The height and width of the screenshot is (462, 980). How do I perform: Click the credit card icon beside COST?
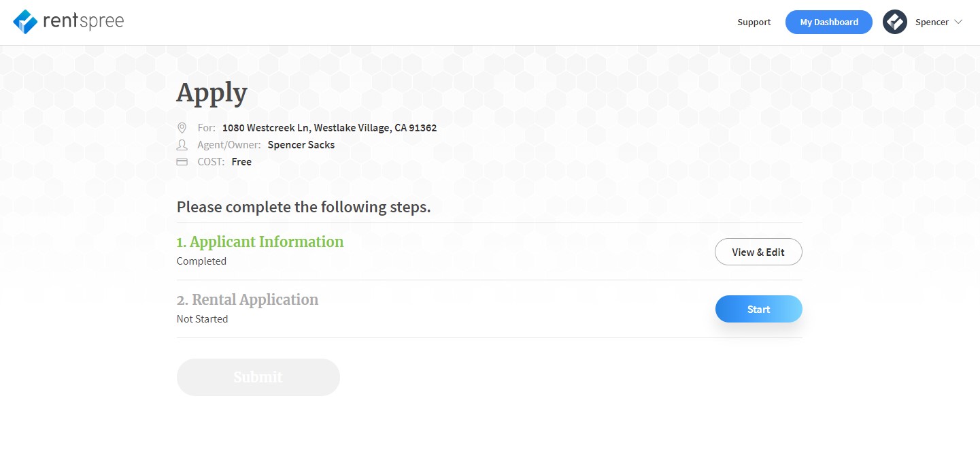pos(182,162)
